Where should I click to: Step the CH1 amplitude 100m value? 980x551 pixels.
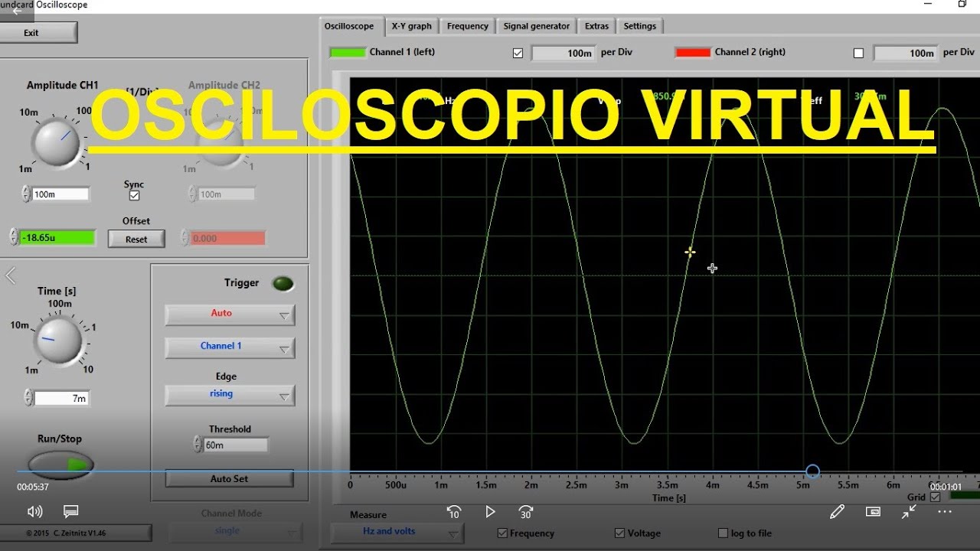click(27, 194)
